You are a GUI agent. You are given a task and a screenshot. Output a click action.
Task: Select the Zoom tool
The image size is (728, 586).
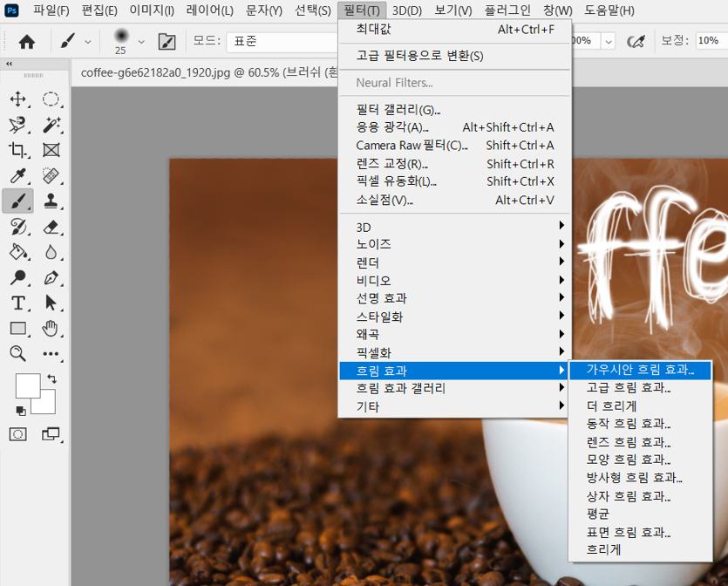tap(18, 353)
